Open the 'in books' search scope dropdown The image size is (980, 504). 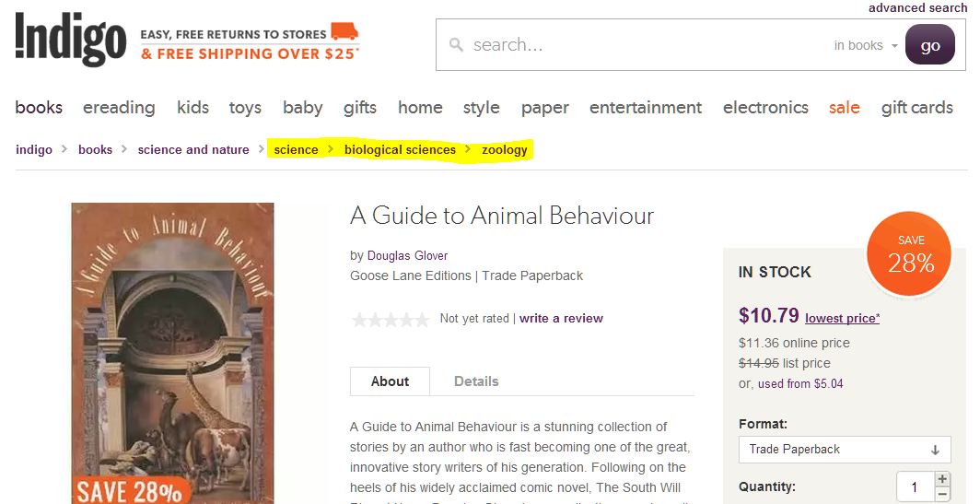(865, 45)
